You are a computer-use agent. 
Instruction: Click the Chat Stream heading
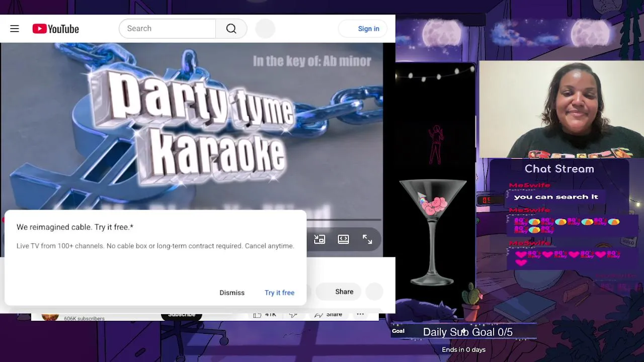click(x=559, y=169)
